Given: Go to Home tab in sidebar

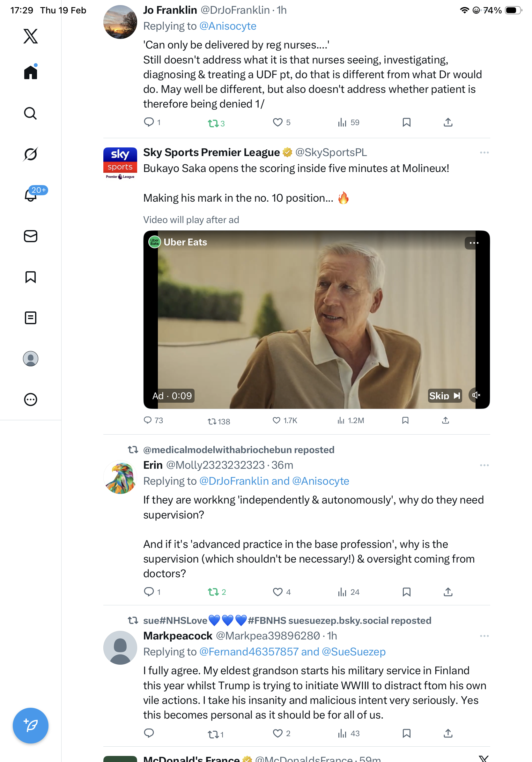Looking at the screenshot, I should click(30, 72).
